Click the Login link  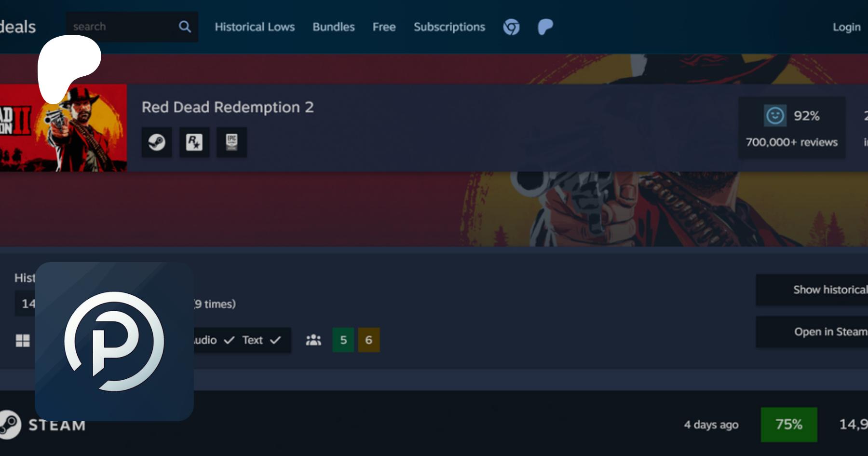(846, 27)
